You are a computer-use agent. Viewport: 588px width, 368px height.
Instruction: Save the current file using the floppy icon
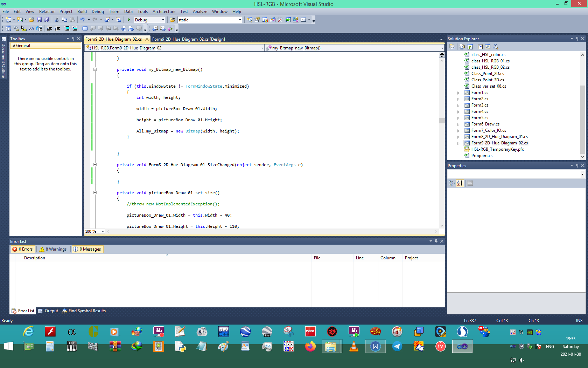click(x=39, y=20)
